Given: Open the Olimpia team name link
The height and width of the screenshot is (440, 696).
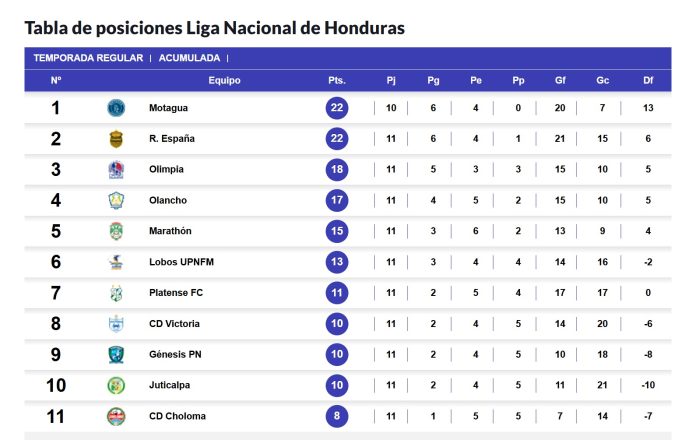Looking at the screenshot, I should (x=166, y=170).
